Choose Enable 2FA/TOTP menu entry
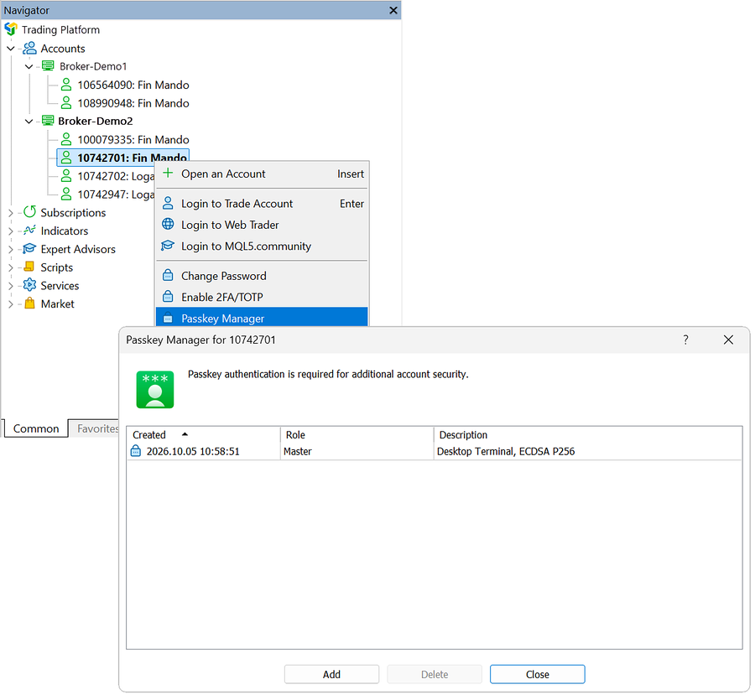 click(262, 297)
